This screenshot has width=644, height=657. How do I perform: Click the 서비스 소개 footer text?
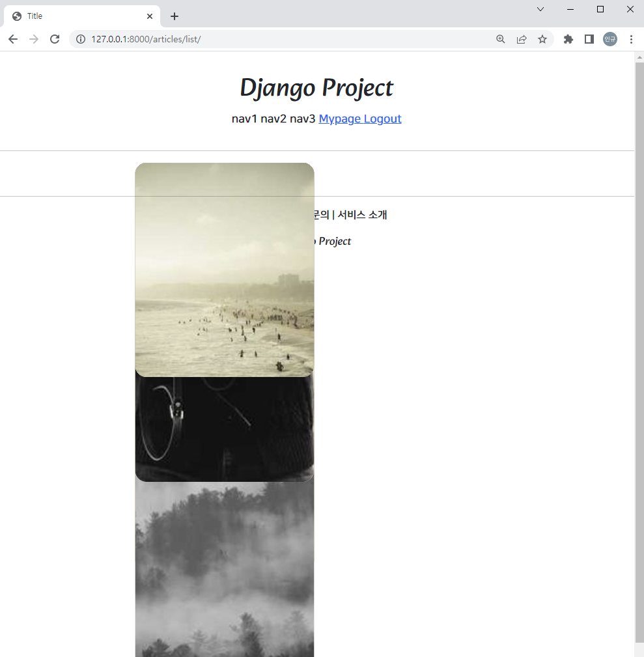tap(362, 215)
